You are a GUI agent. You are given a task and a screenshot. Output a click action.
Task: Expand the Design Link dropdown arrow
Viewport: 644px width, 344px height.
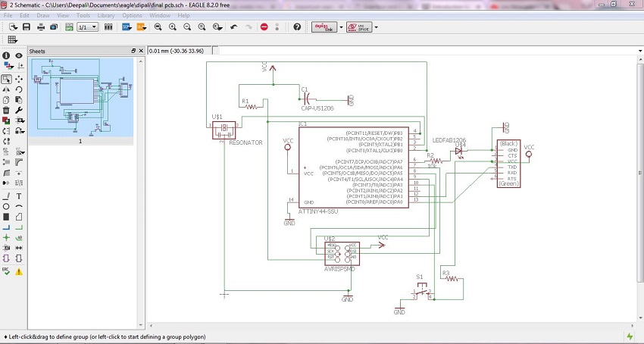341,27
